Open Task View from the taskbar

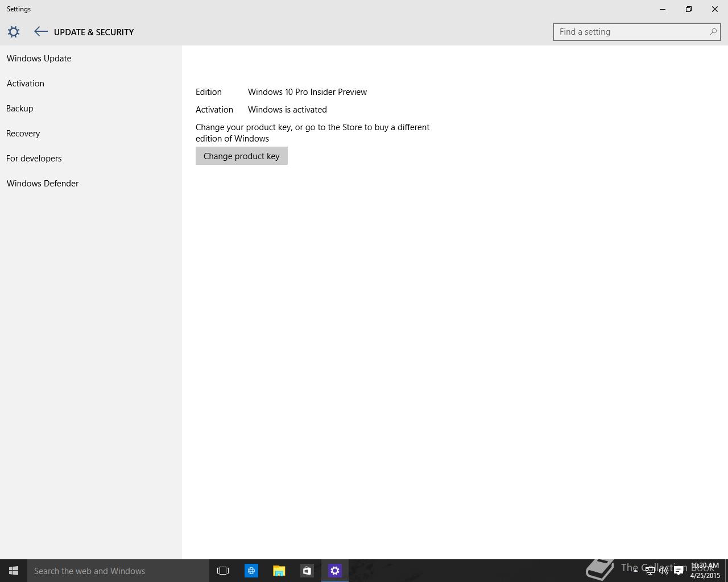(223, 571)
